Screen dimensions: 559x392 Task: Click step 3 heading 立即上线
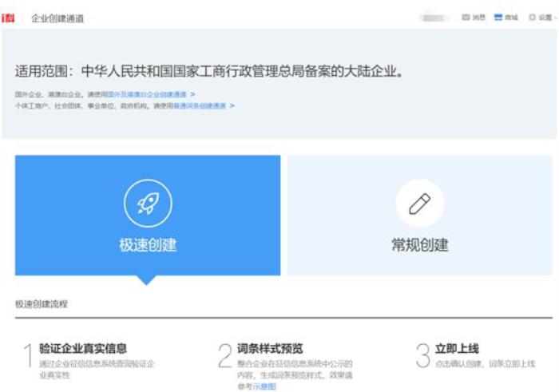(x=457, y=349)
